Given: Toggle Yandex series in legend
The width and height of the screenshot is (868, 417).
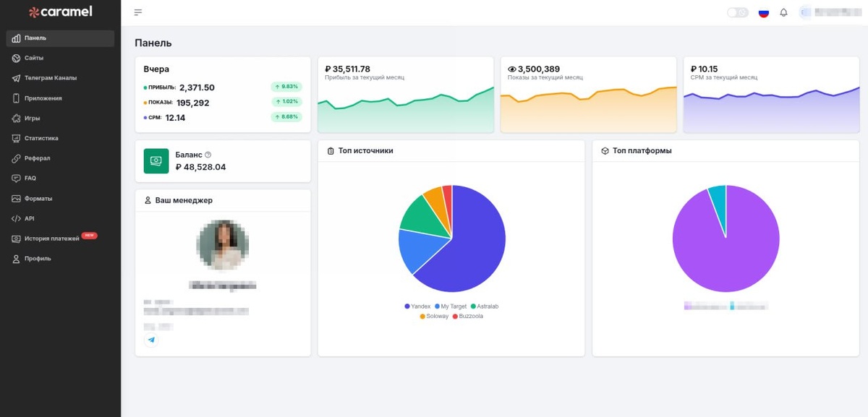Looking at the screenshot, I should click(x=417, y=306).
